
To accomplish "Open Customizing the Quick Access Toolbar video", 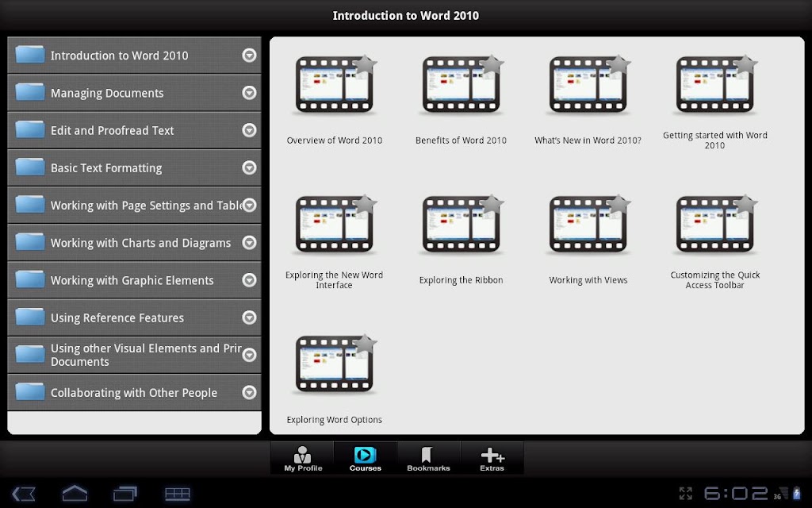I will click(x=714, y=225).
